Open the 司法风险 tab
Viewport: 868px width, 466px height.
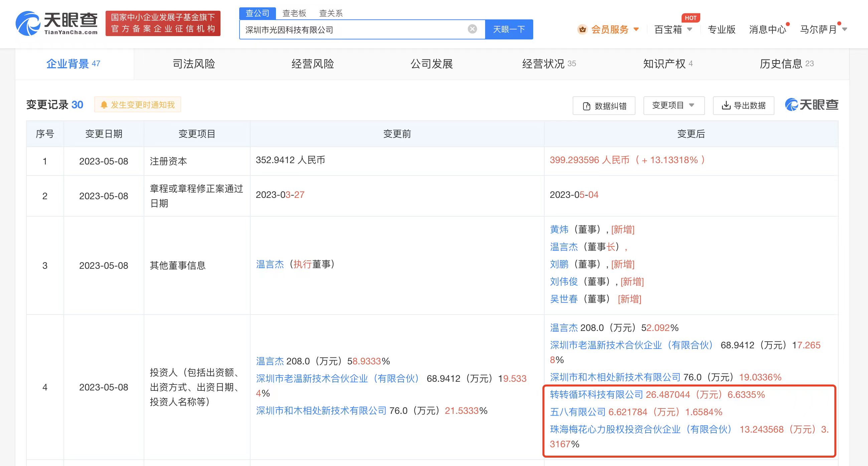(x=194, y=64)
